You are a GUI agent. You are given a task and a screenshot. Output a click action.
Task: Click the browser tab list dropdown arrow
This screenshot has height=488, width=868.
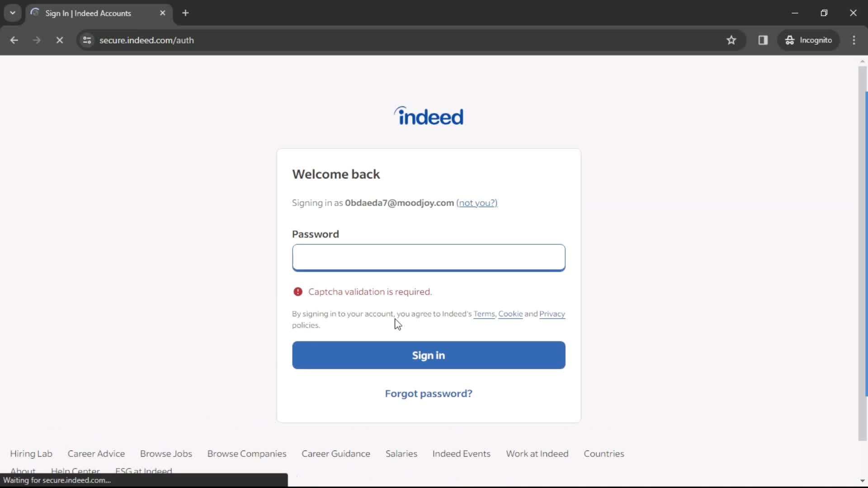click(x=13, y=13)
